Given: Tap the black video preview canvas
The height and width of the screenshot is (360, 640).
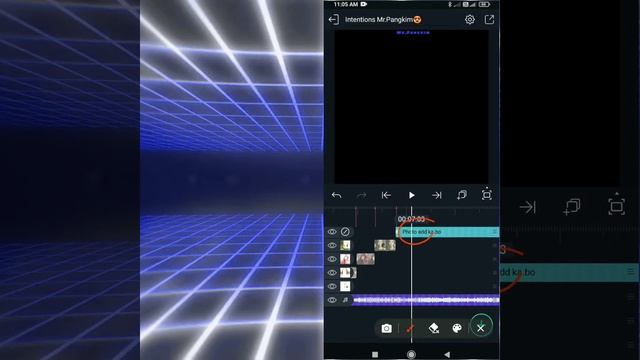Looking at the screenshot, I should (411, 107).
